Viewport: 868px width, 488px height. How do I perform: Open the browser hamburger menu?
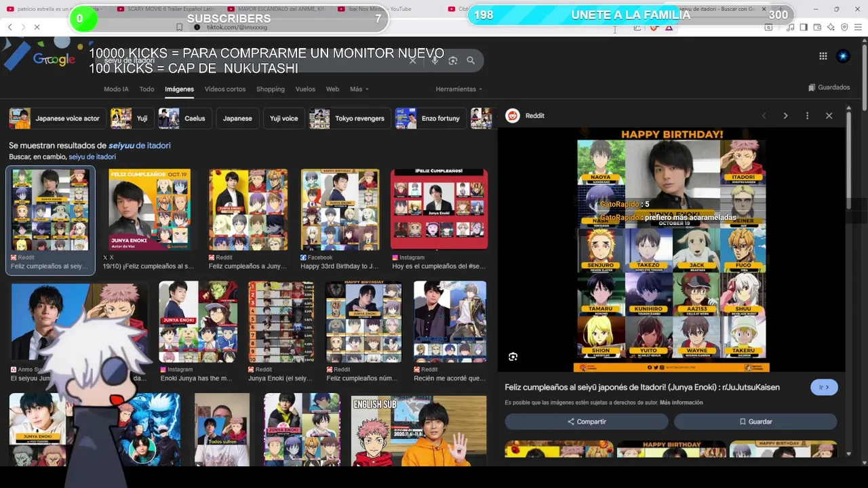point(858,27)
